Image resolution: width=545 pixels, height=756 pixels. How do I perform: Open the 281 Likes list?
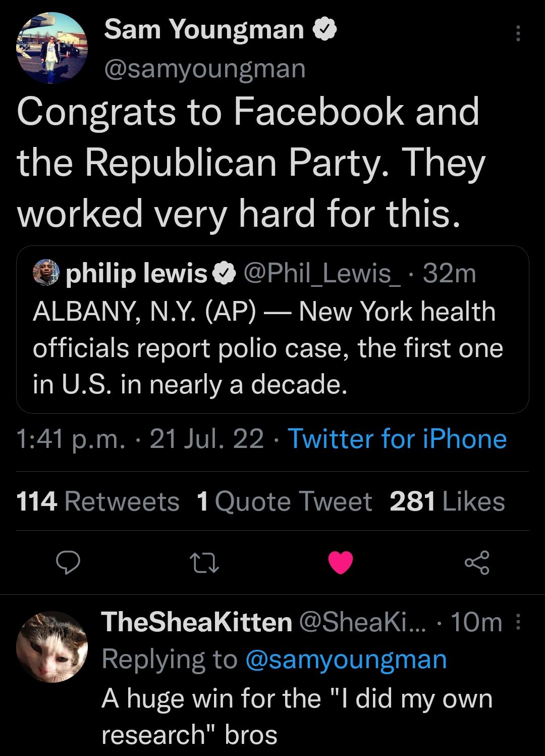pos(448,502)
